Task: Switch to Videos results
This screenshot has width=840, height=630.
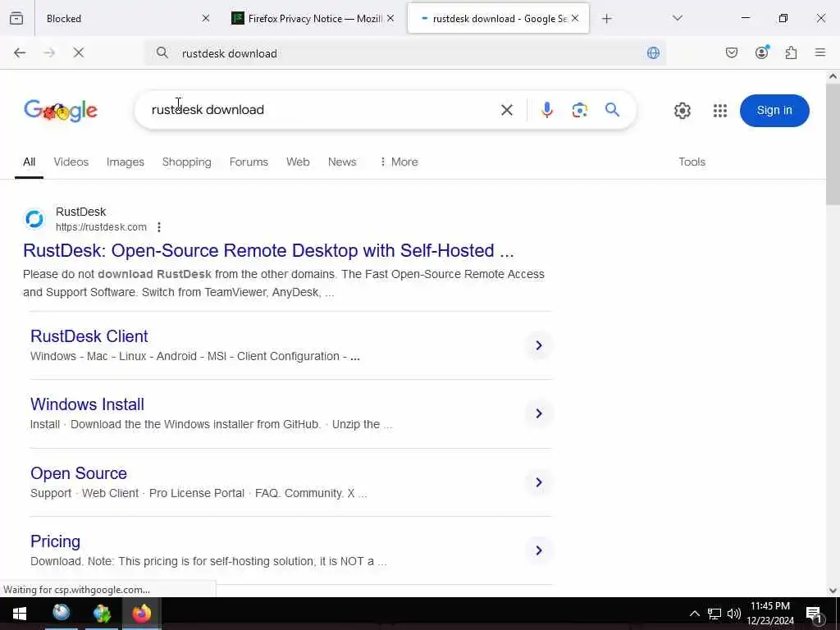Action: [71, 162]
